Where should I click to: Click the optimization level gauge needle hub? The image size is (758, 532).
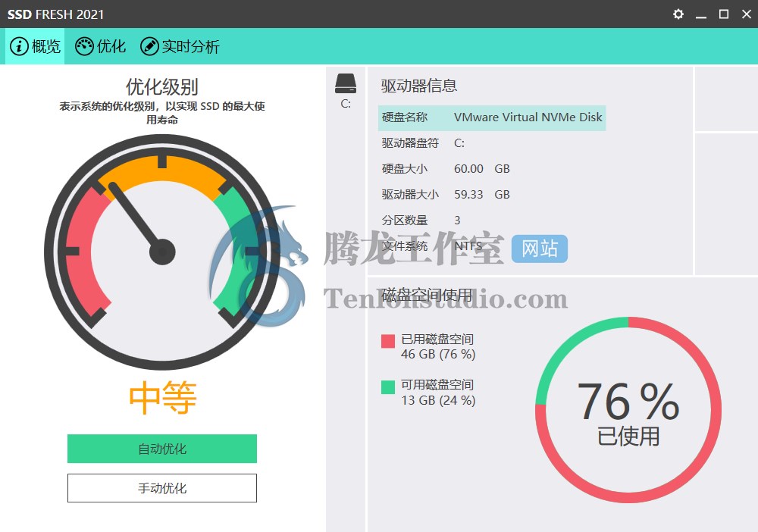[162, 252]
